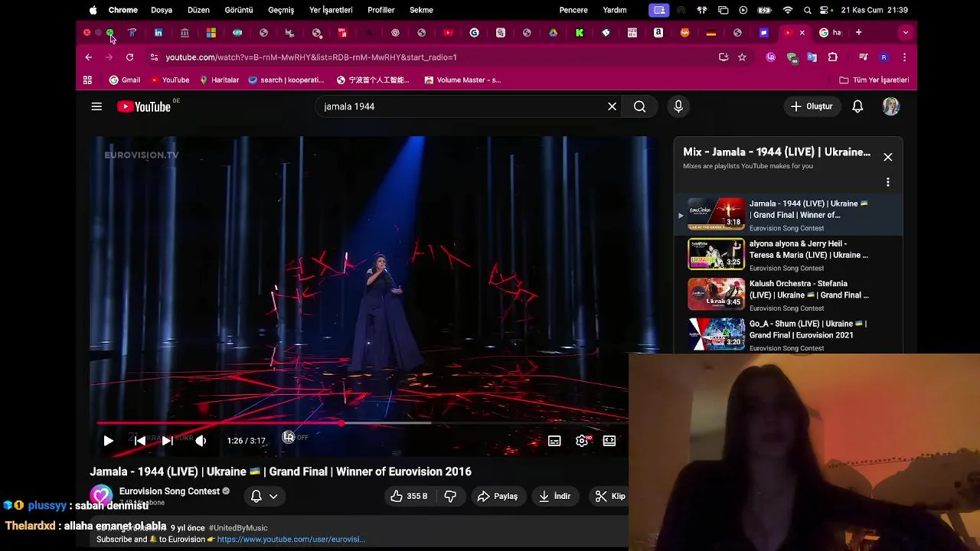
Task: Open the Tüm Yer İşaretleri folder
Action: pyautogui.click(x=874, y=80)
